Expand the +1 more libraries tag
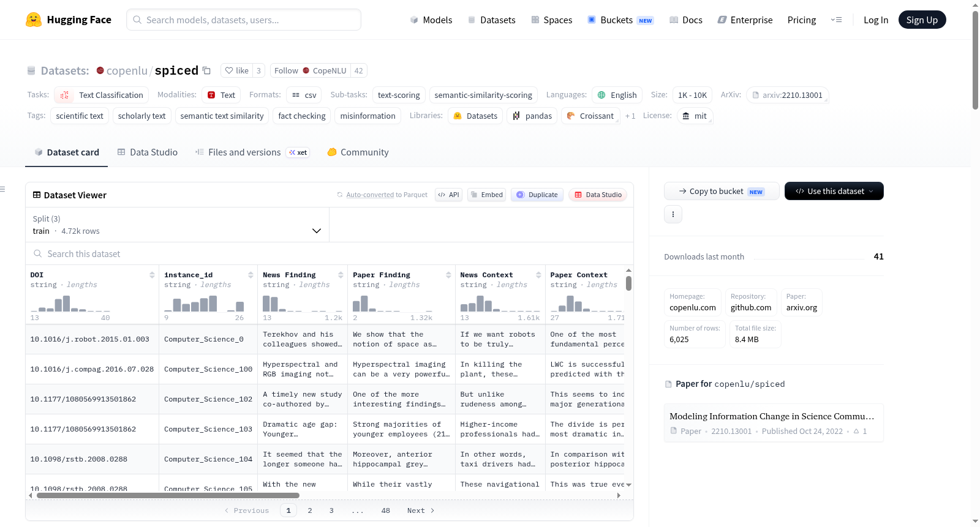 click(630, 116)
